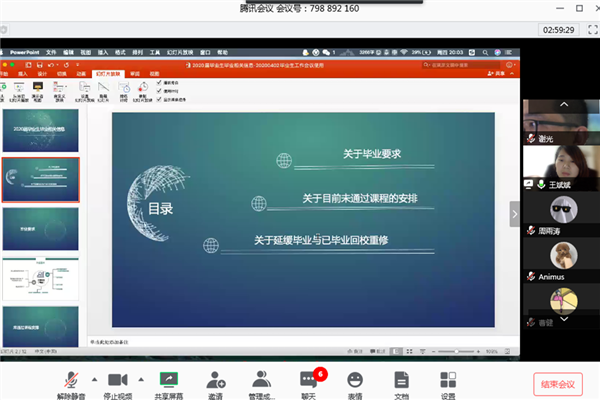Click the Siri icon in menu bar
Image resolution: width=600 pixels, height=400 pixels.
pos(497,52)
